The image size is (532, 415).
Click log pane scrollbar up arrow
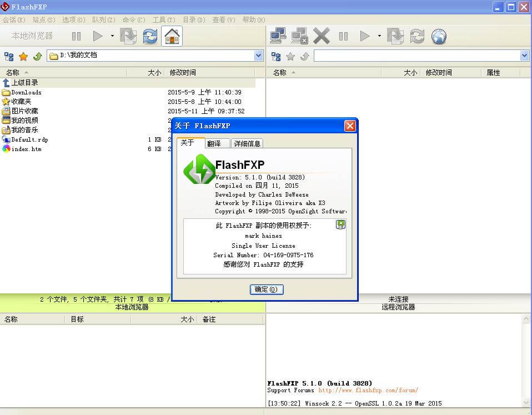pos(526,318)
